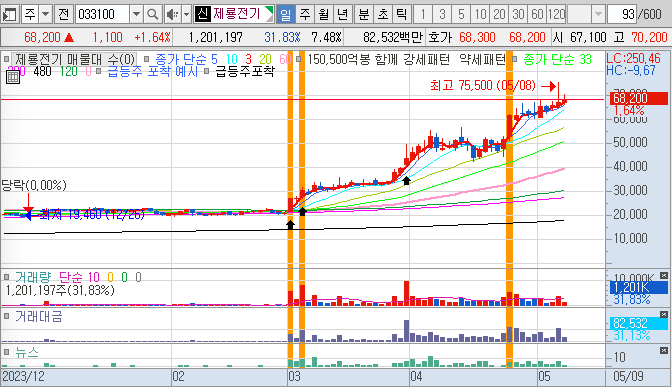Click the blue arrow at 최저 19,460 label
This screenshot has width=672, height=387.
tap(27, 216)
